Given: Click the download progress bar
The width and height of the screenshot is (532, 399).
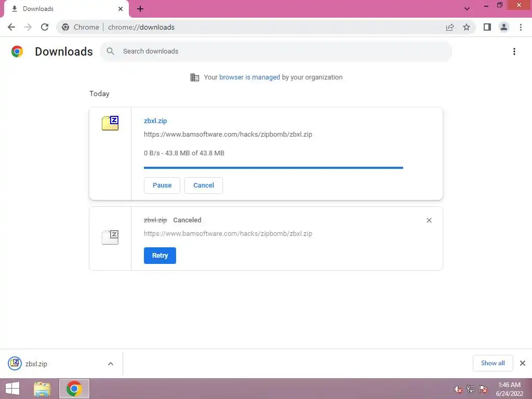Looking at the screenshot, I should click(x=273, y=168).
